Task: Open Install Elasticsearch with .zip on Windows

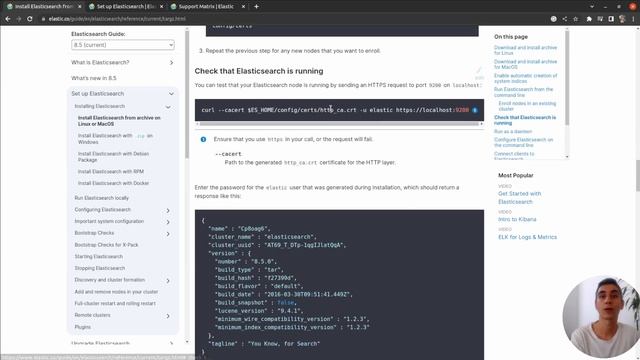Action: click(x=116, y=139)
